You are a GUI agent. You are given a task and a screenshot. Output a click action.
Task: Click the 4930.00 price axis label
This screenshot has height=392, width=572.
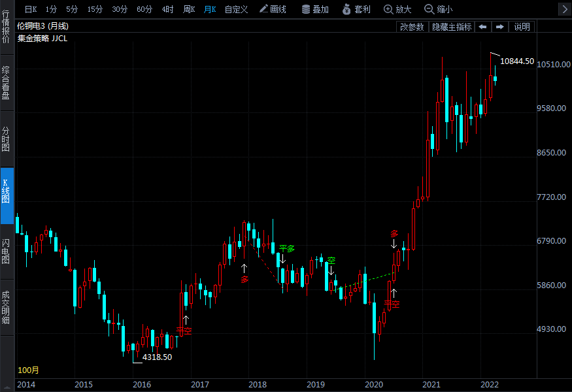point(552,329)
